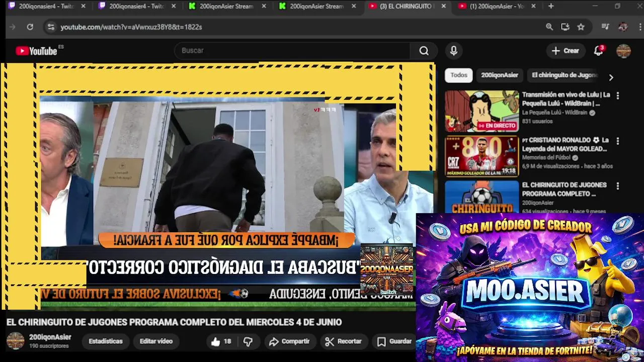Close the (3) EL CHIRINGUITO tab
644x362 pixels.
(443, 6)
